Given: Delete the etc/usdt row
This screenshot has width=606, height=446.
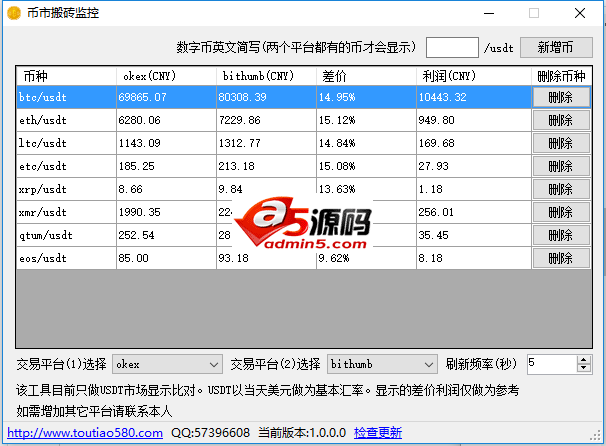Looking at the screenshot, I should click(561, 166).
